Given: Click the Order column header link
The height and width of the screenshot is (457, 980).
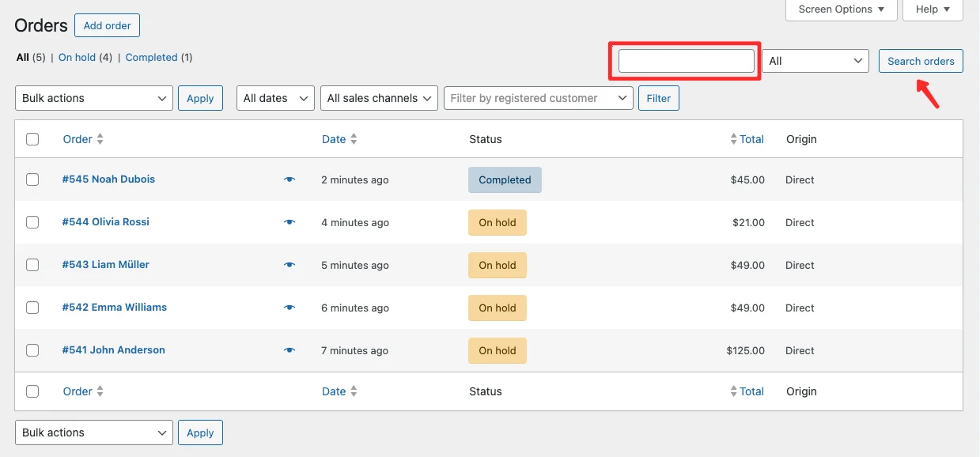Looking at the screenshot, I should point(78,139).
